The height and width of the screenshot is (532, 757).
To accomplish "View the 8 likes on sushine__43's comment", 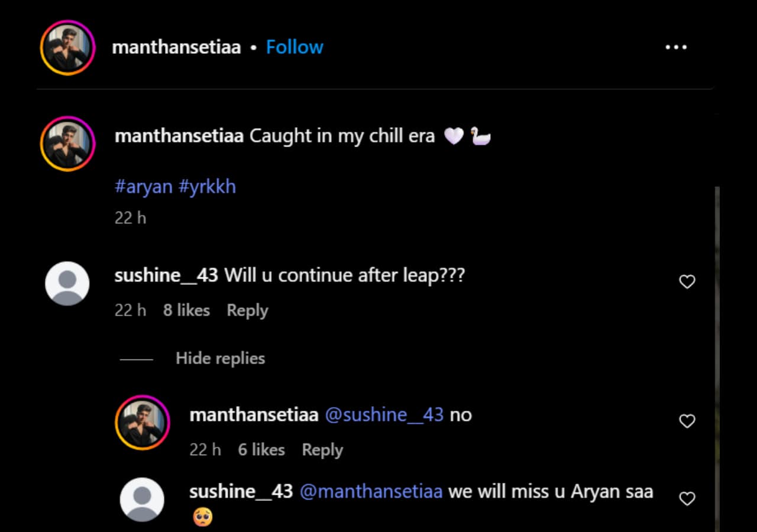I will coord(186,310).
